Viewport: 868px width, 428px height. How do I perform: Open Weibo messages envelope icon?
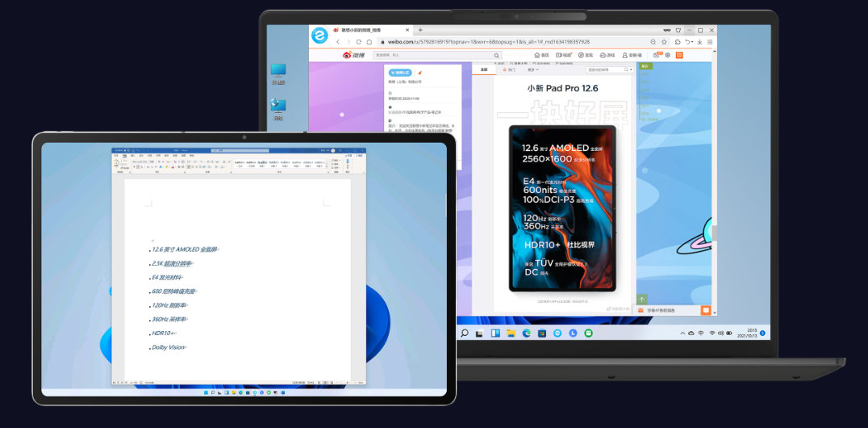[657, 56]
